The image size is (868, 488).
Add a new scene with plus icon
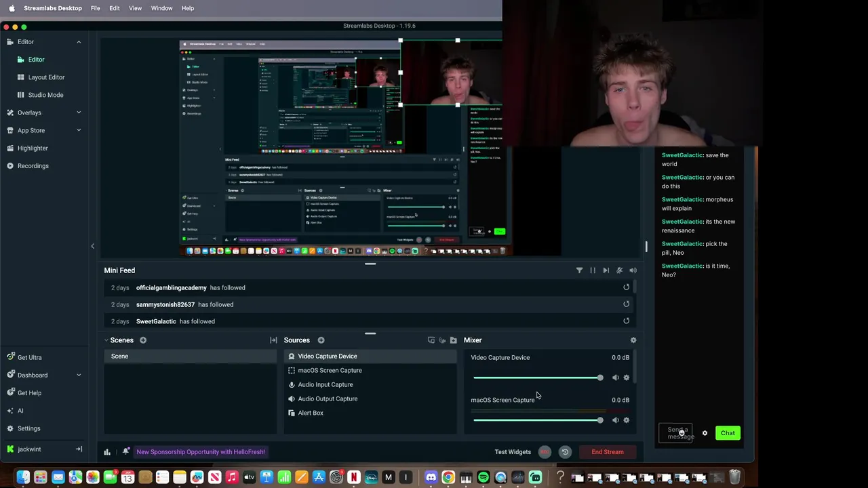(x=143, y=340)
